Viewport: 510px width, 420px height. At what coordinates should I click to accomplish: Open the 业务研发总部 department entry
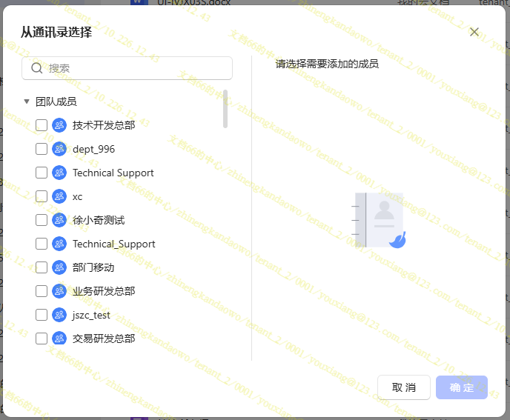[x=104, y=291]
